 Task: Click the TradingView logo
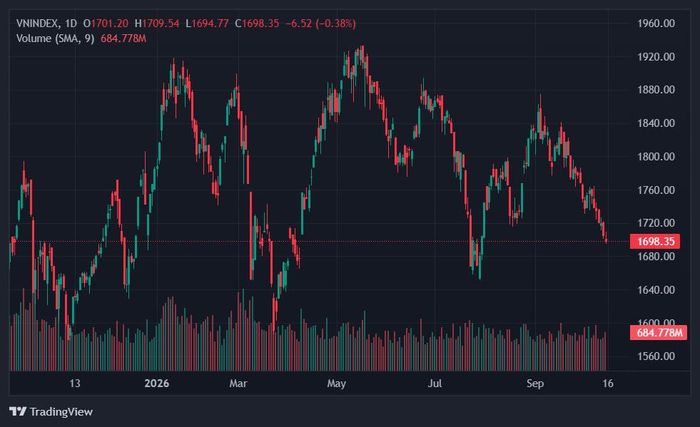click(51, 411)
